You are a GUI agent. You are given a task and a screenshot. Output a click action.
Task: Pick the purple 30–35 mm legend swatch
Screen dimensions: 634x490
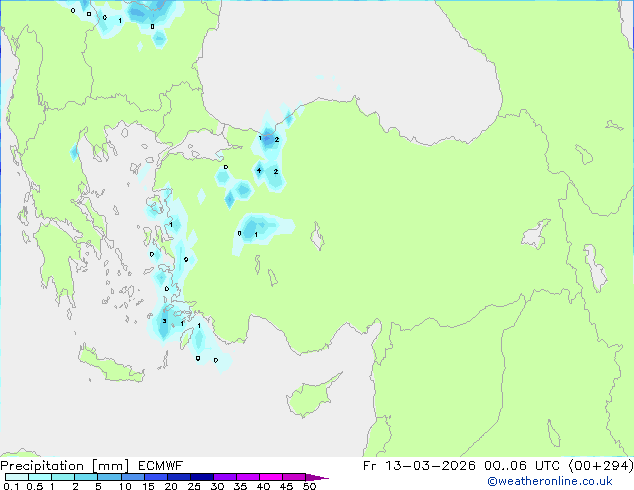[x=225, y=477]
